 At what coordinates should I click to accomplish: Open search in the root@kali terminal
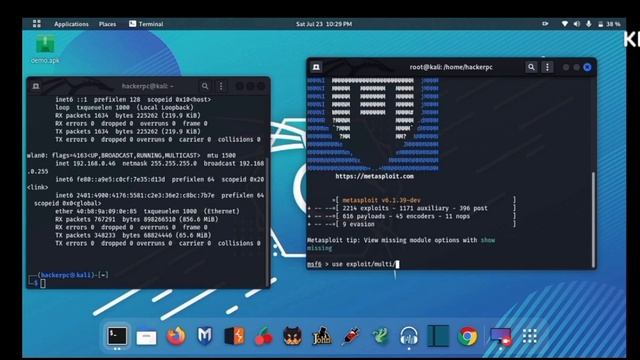coord(531,67)
